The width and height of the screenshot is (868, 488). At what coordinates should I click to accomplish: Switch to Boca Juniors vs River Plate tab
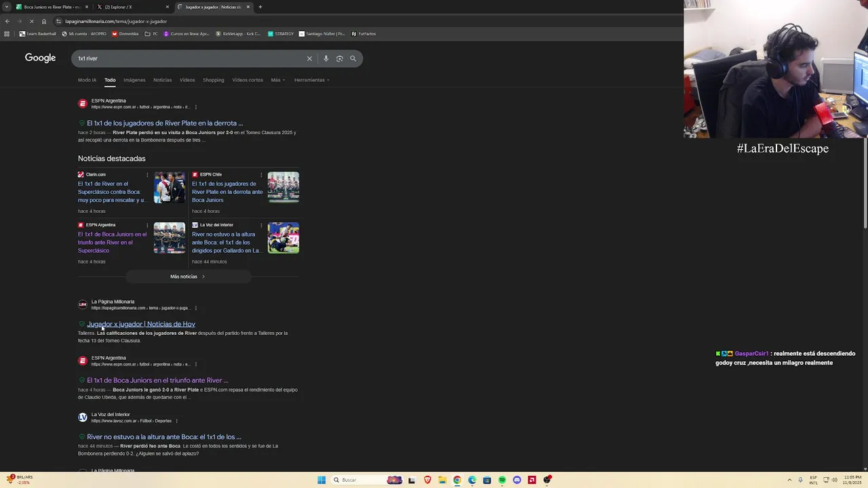tap(52, 7)
